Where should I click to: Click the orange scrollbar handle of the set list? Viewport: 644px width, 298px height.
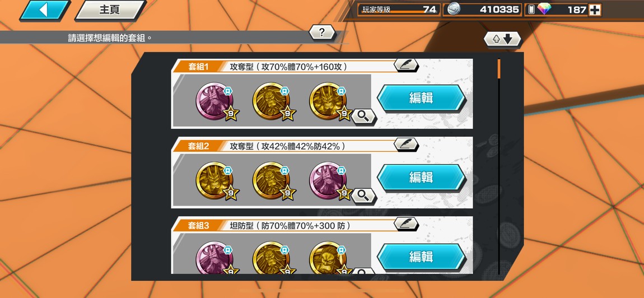coord(499,68)
